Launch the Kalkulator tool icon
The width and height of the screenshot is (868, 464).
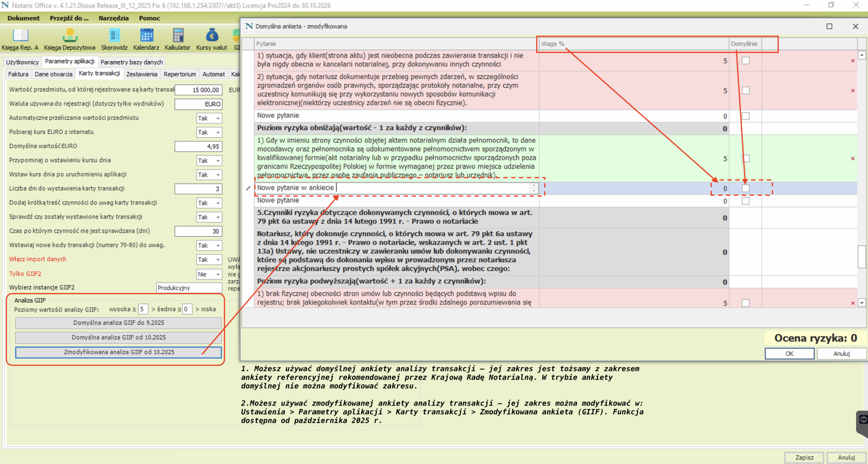click(x=178, y=35)
